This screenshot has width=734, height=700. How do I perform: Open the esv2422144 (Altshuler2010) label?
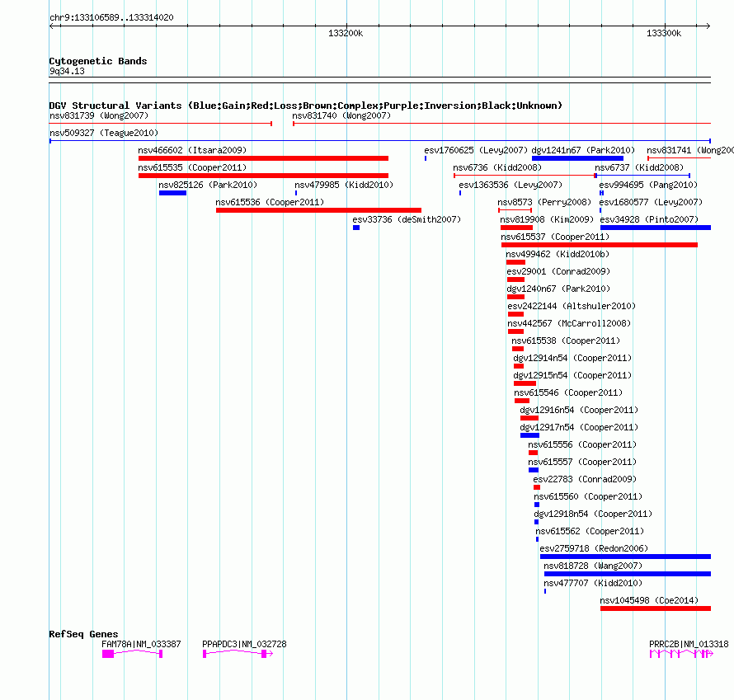(572, 306)
